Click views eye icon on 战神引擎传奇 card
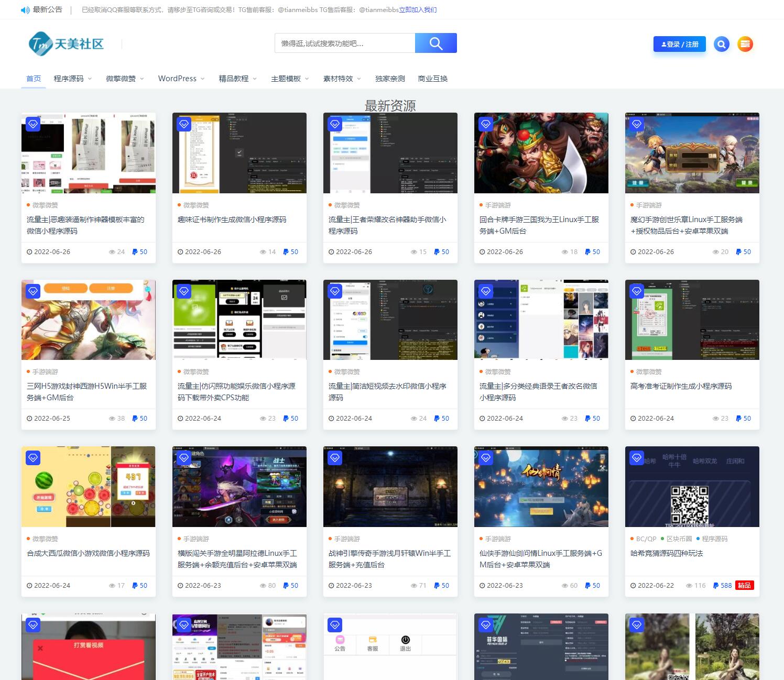This screenshot has width=784, height=680. [414, 586]
